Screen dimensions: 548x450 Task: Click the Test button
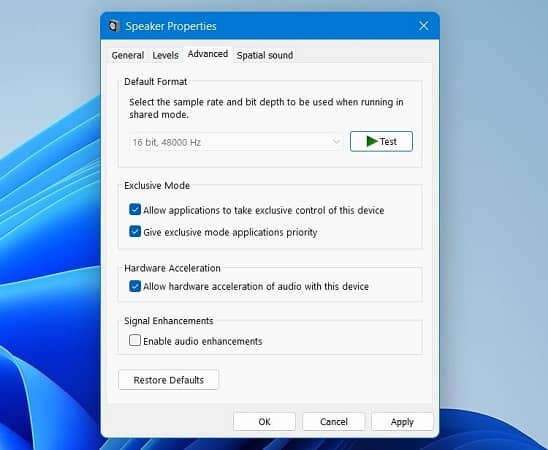(381, 141)
